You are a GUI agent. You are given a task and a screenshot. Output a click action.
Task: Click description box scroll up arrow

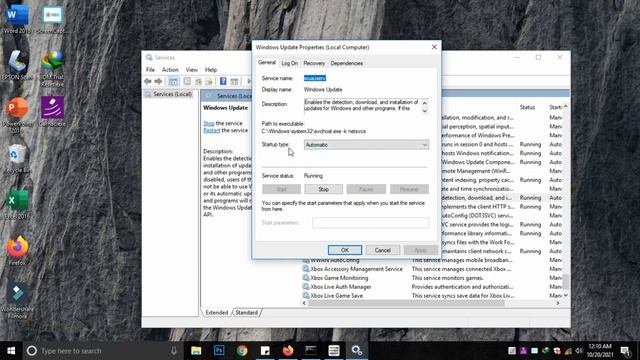[424, 103]
